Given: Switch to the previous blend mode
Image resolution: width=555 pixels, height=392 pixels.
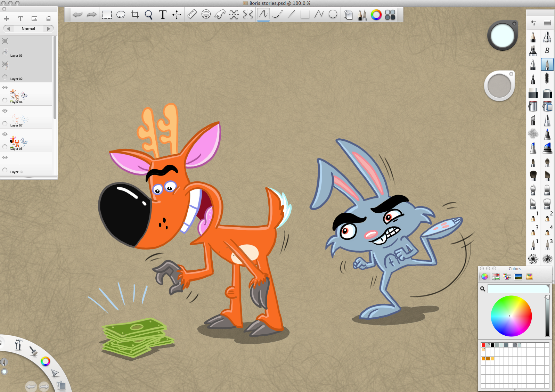Looking at the screenshot, I should (x=8, y=29).
